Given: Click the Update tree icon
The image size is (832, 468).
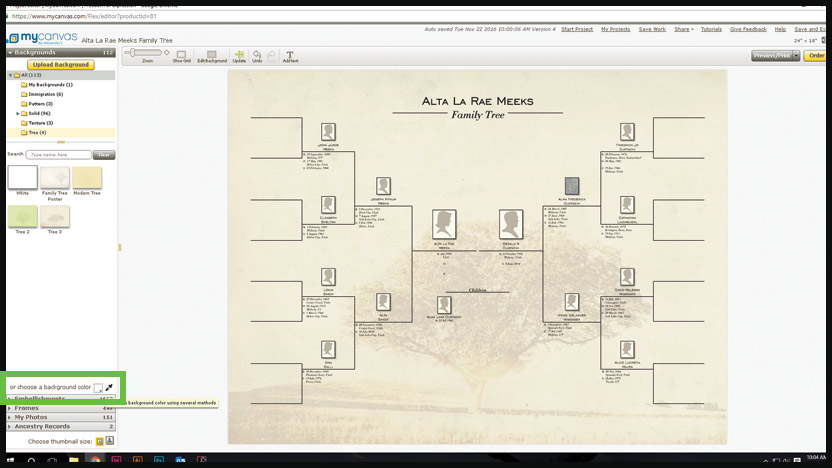Looking at the screenshot, I should [239, 56].
